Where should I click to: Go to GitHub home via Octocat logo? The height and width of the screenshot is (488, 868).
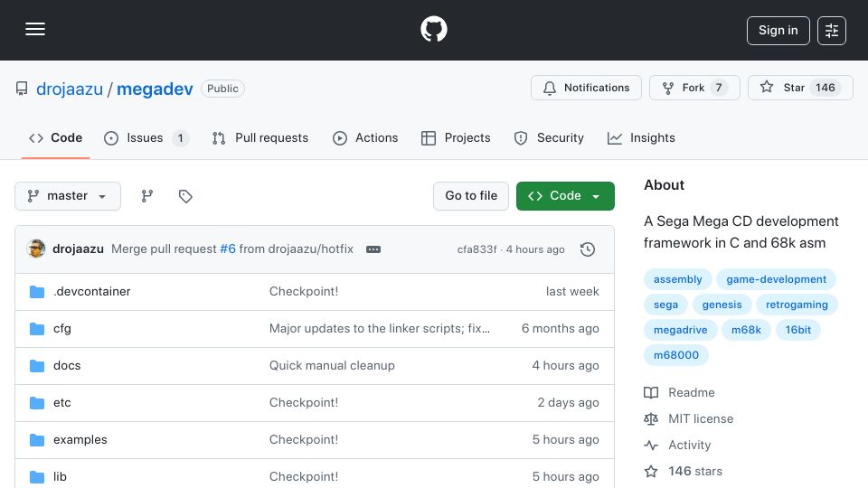coord(433,29)
